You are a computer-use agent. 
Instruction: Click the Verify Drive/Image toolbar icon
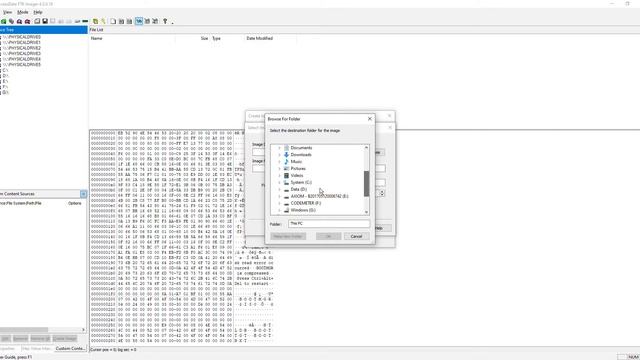(x=77, y=21)
